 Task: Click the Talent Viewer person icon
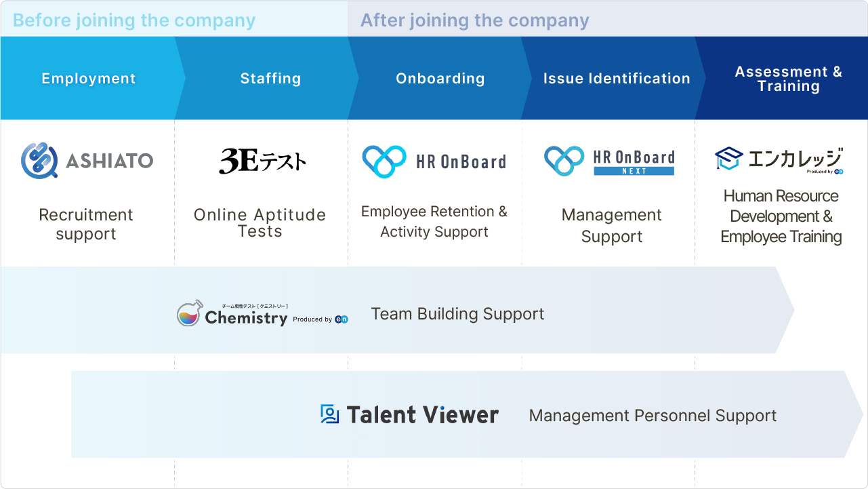coord(329,414)
